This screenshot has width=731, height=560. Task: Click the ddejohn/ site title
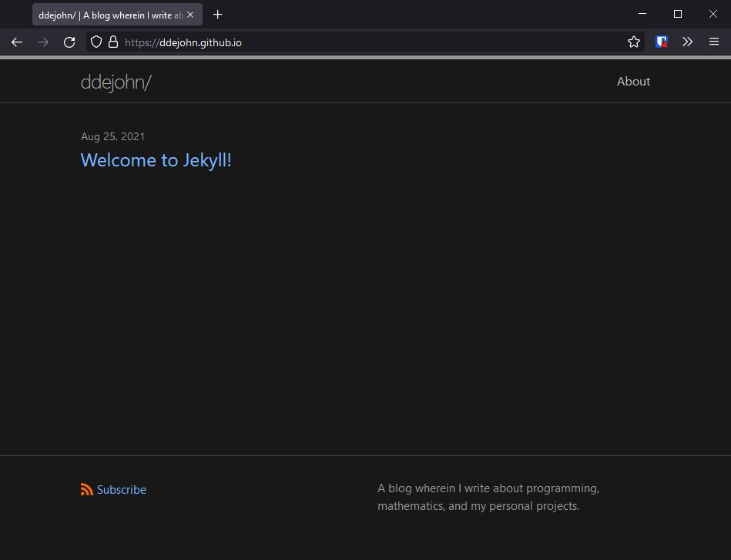pyautogui.click(x=116, y=81)
